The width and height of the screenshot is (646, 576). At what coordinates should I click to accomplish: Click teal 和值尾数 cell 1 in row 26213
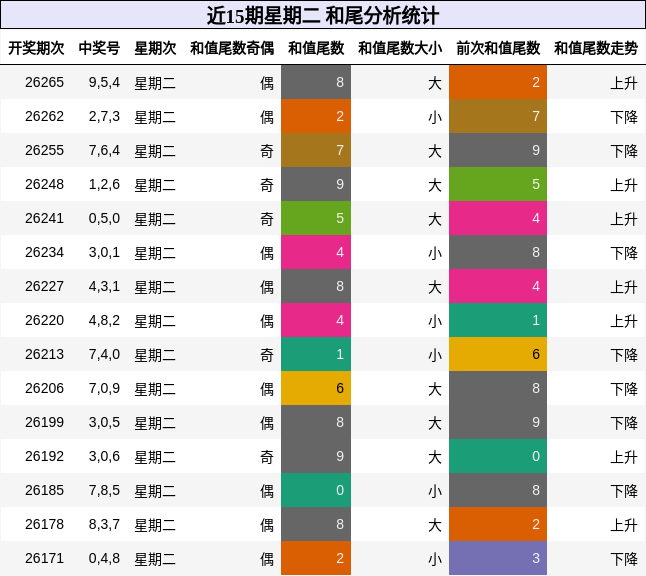316,354
